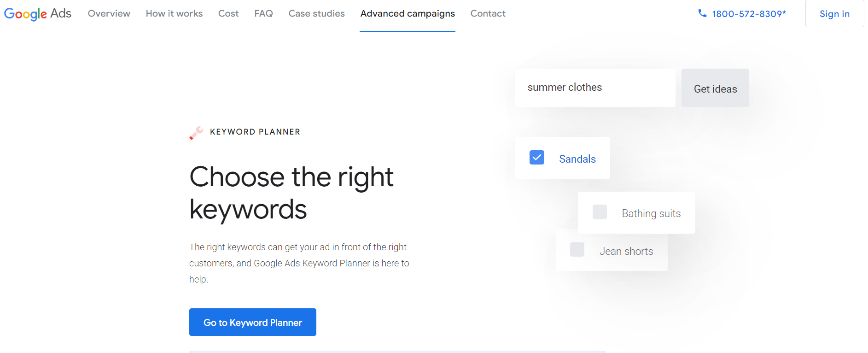Viewport: 868px width, 353px height.
Task: Click the KEYWORD PLANNER heading label
Action: 255,132
